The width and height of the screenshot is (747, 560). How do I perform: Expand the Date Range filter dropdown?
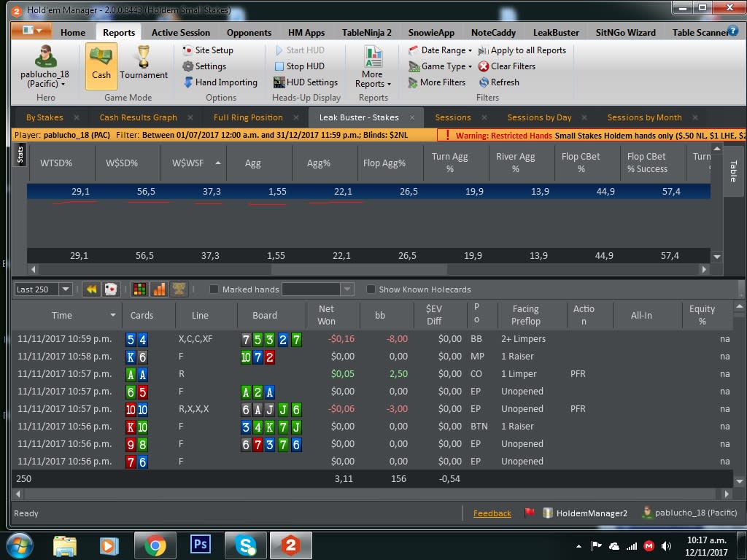[440, 50]
